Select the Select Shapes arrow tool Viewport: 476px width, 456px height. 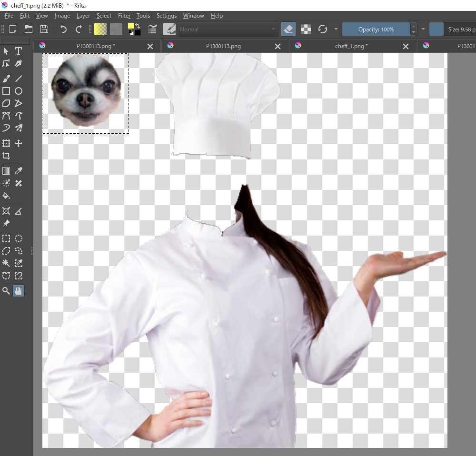tap(6, 51)
